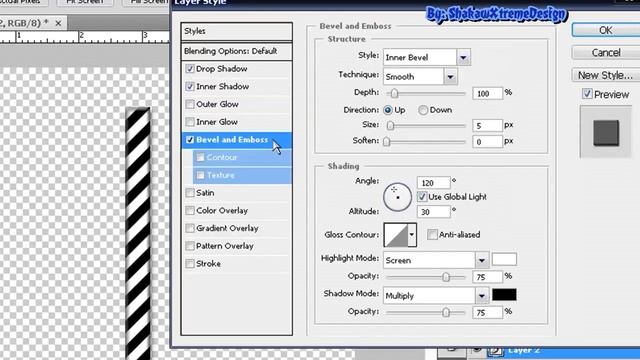Enable the Anti-aliased checkbox
The image size is (640, 360).
point(432,234)
